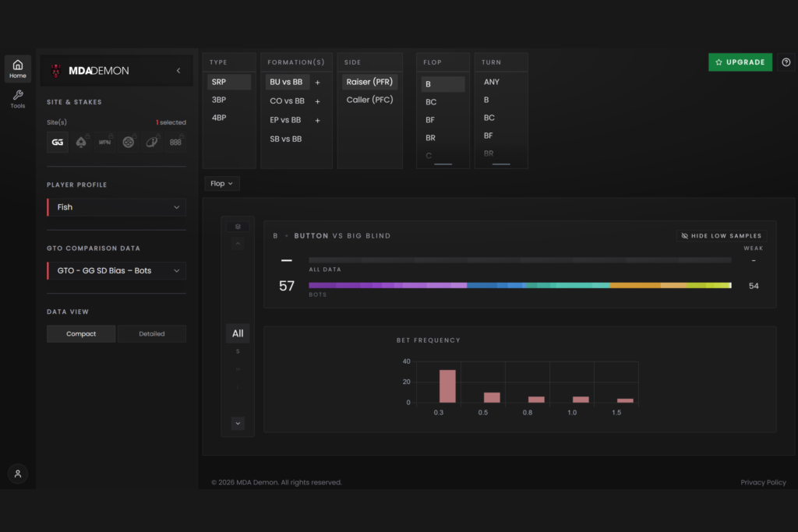Add the CO vs BB formation
This screenshot has width=798, height=532.
pyautogui.click(x=318, y=101)
